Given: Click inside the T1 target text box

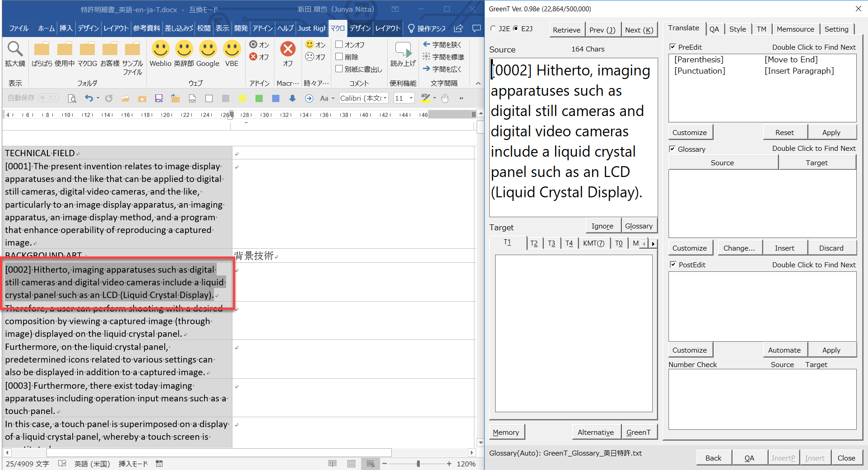Looking at the screenshot, I should (x=573, y=333).
